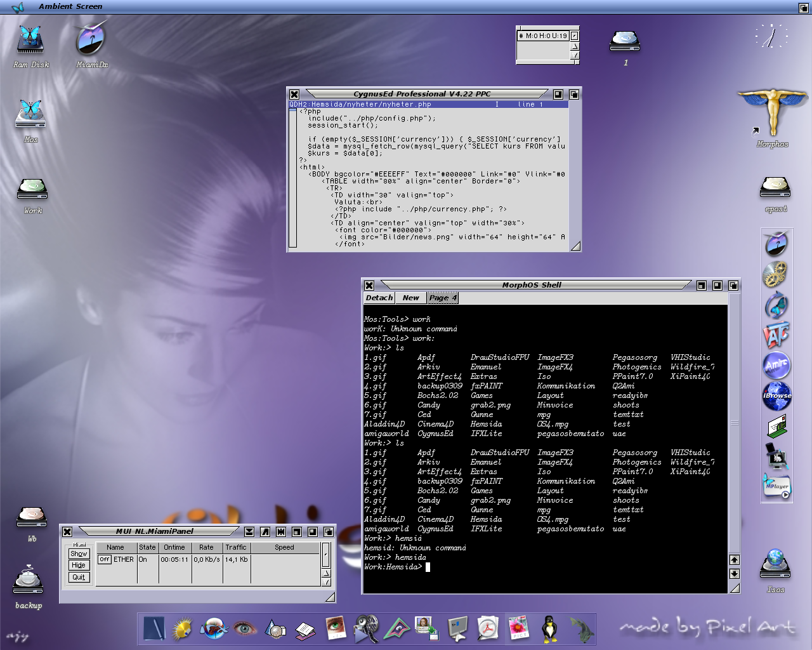Viewport: 812px width, 650px height.
Task: Click the CygnusEd vertical scrollbar
Action: pos(292,177)
